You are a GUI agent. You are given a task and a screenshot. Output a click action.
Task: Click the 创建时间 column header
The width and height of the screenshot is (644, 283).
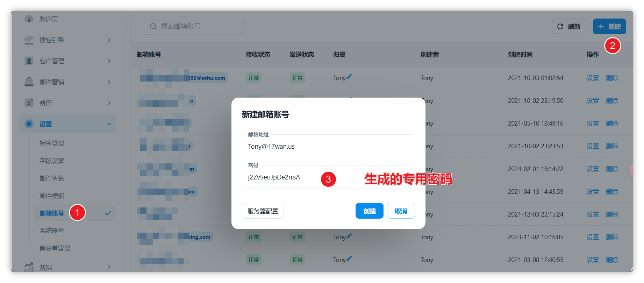pos(520,55)
